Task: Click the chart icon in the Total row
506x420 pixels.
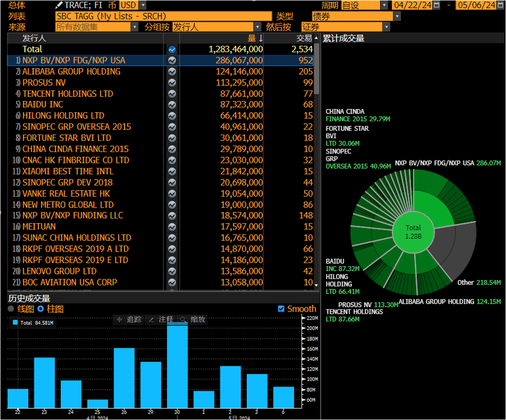Action: 172,49
